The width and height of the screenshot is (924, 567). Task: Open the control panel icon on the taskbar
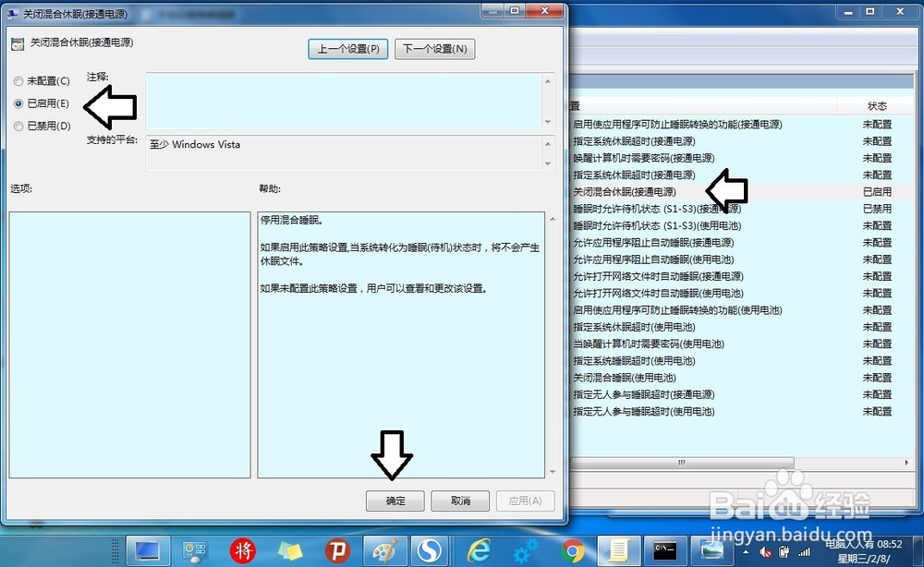[194, 551]
